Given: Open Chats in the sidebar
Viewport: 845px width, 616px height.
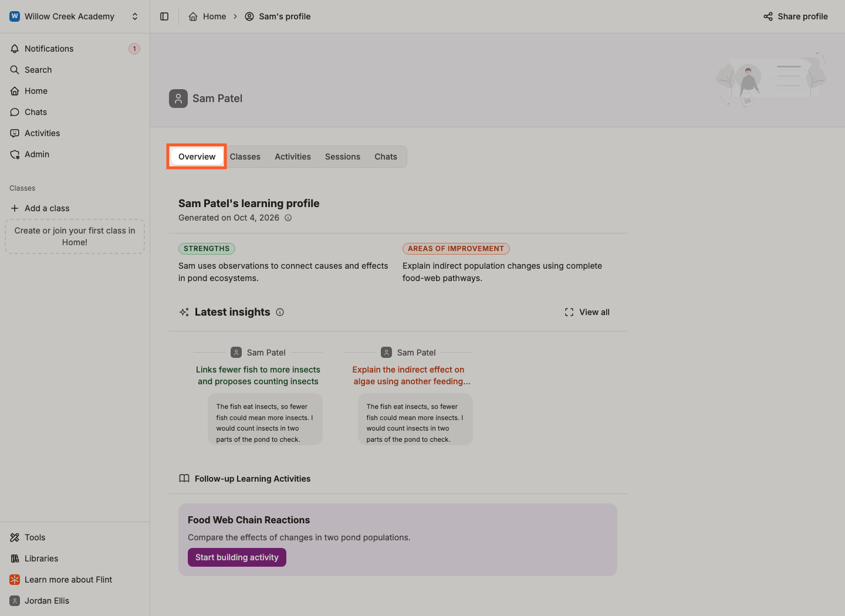Looking at the screenshot, I should click(x=75, y=112).
